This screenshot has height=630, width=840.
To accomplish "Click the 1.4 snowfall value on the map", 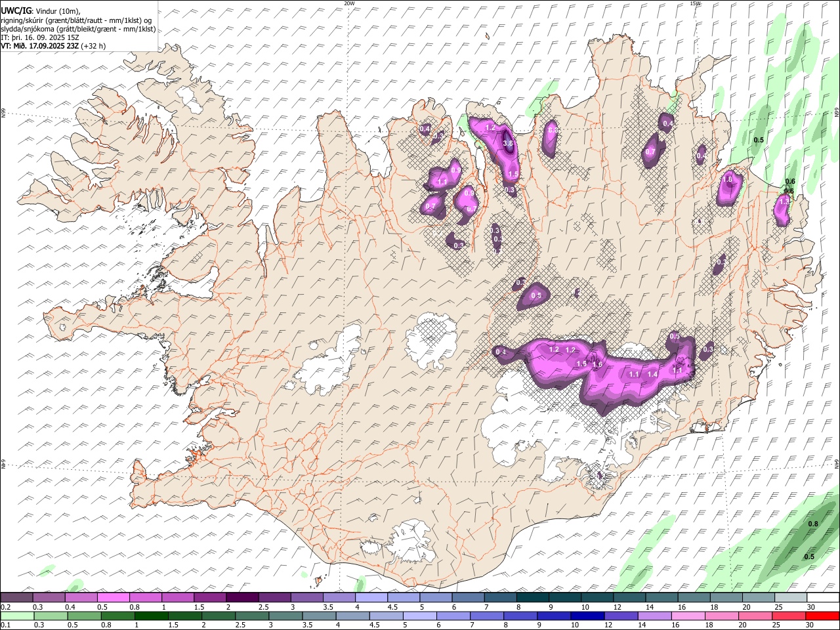I will [652, 374].
